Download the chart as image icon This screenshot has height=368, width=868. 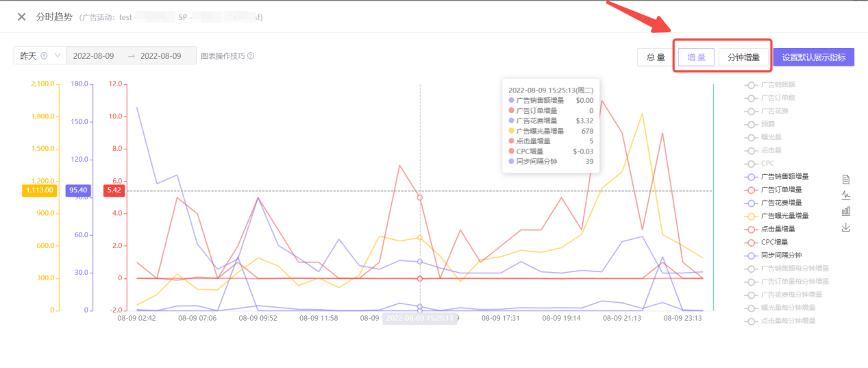[846, 228]
